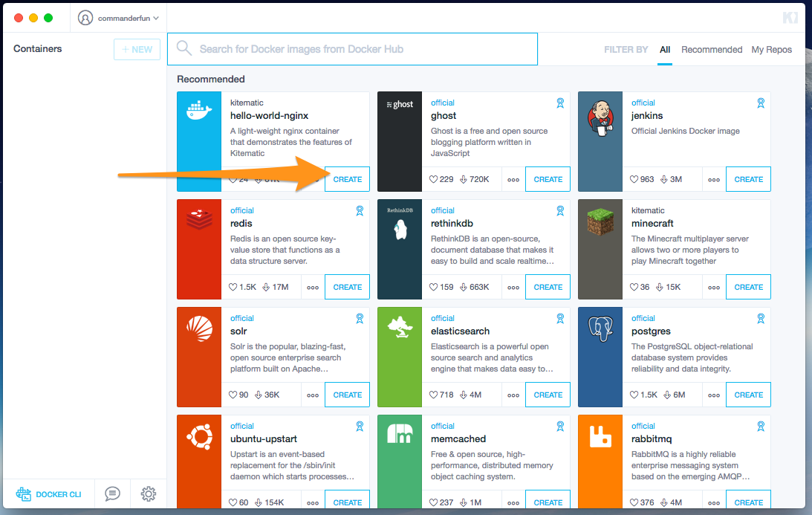Open more options for elasticsearch image
Screen dimensions: 812x515
(x=513, y=395)
